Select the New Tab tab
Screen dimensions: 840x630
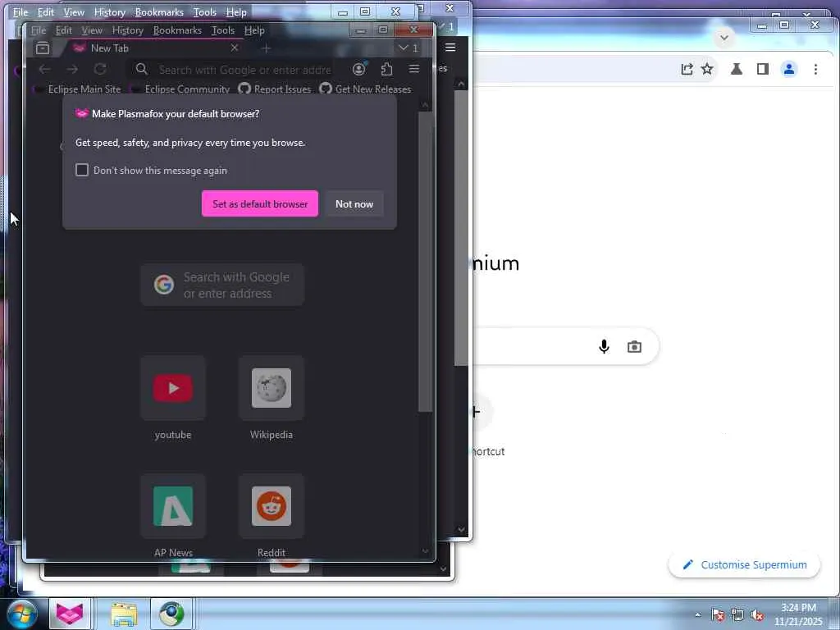pyautogui.click(x=155, y=48)
